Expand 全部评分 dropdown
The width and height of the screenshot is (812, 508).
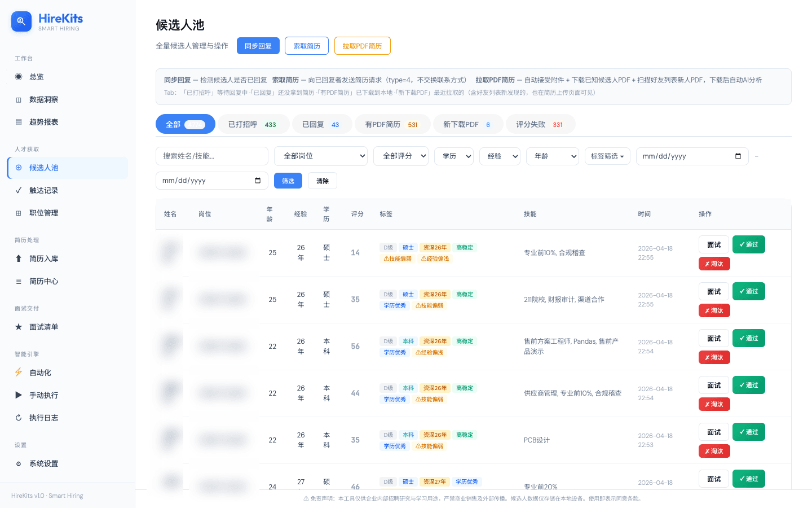(401, 156)
